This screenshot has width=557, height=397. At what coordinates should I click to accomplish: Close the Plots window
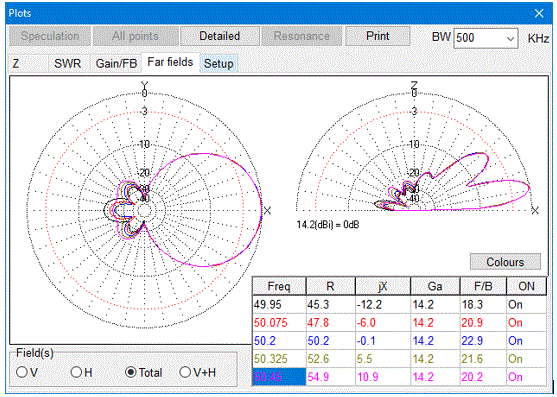click(x=539, y=13)
